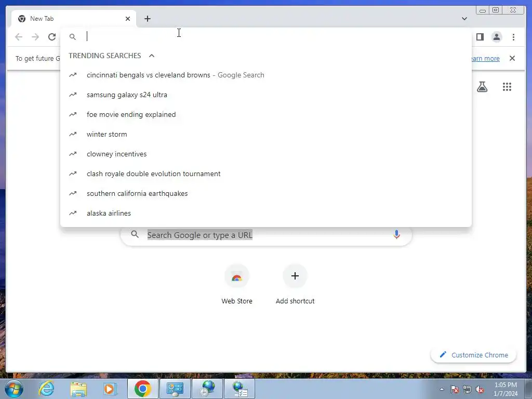Launch Internet Explorer from the taskbar
Viewport: 532px width, 399px height.
point(46,389)
